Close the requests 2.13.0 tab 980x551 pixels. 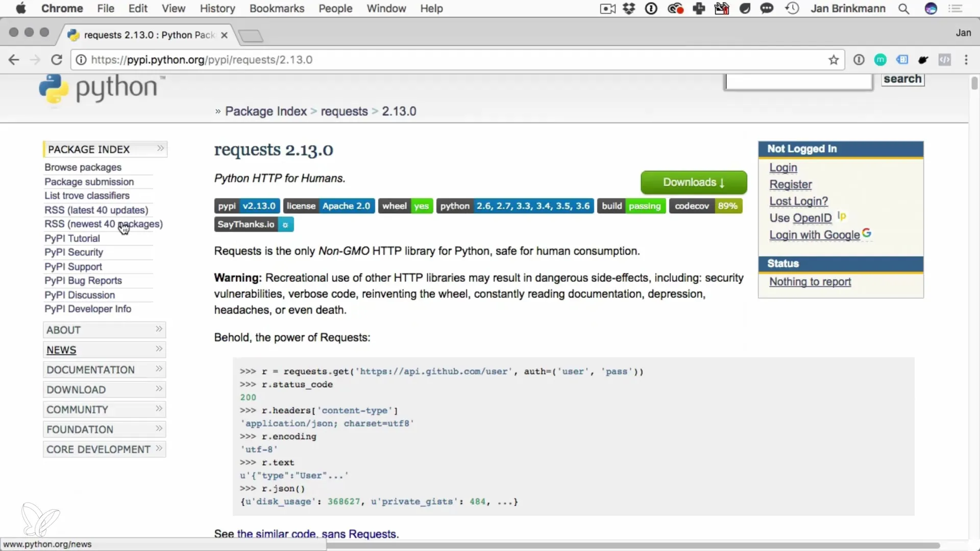224,35
